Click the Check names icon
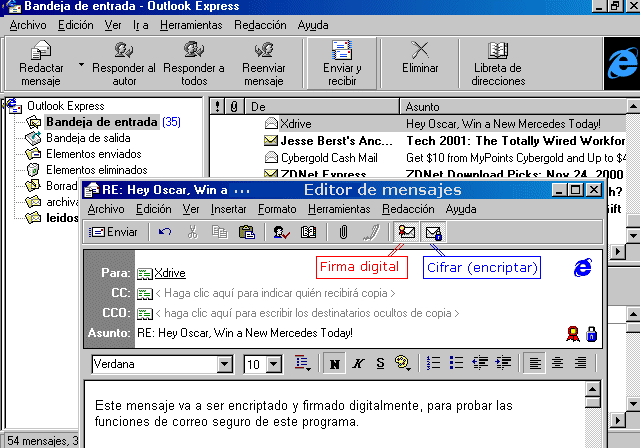This screenshot has width=640, height=448. point(282,232)
